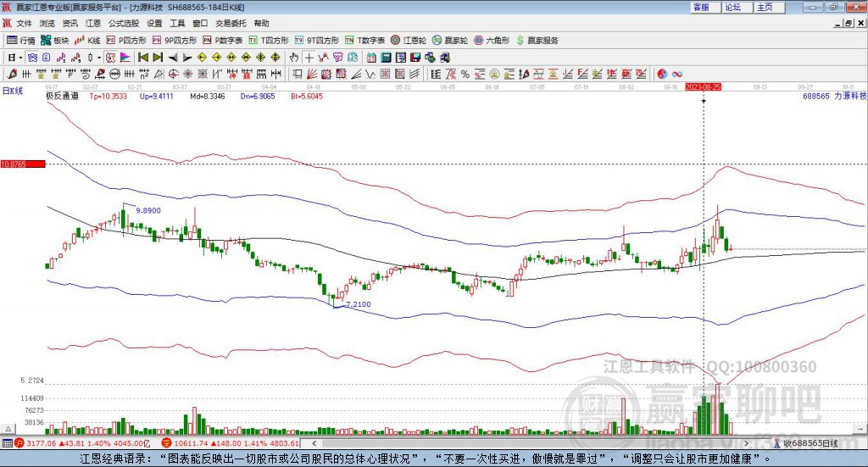Select the Gann fan lines icon

tap(312, 74)
